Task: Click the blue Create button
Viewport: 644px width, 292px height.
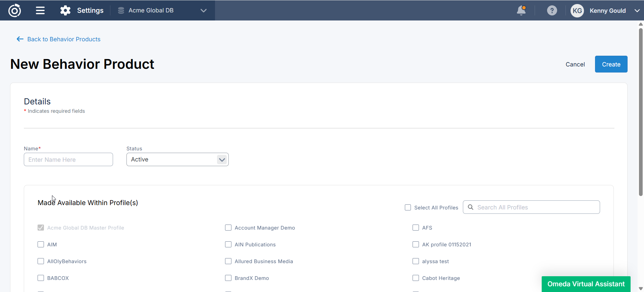Action: [611, 64]
